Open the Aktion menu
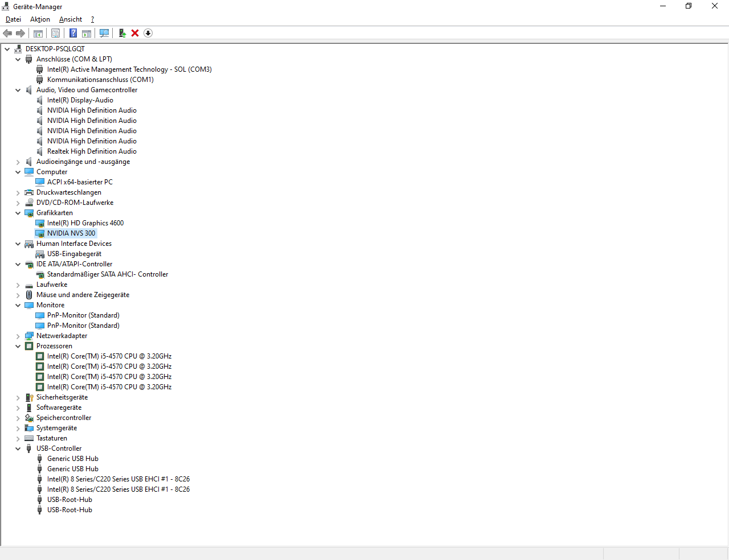 40,19
